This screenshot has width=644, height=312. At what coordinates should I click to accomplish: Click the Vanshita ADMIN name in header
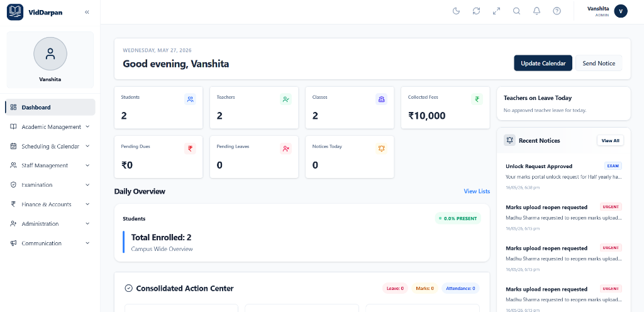598,11
